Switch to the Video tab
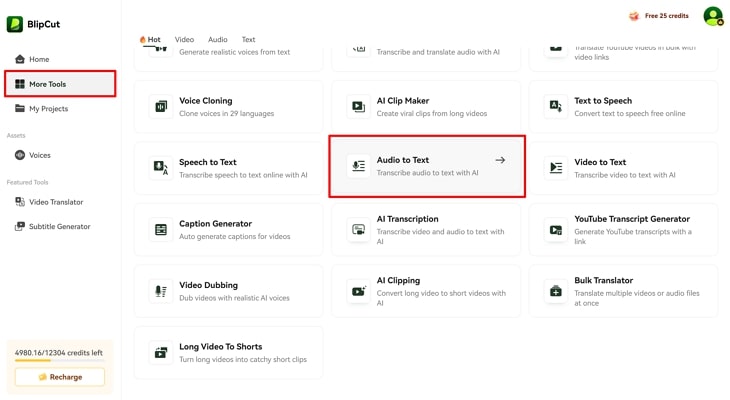 click(184, 40)
